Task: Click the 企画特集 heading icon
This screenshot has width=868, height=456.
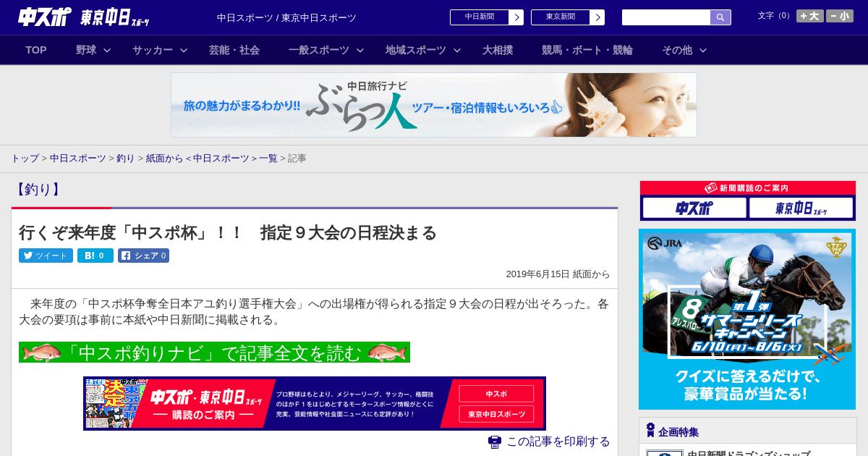Action: click(x=650, y=431)
